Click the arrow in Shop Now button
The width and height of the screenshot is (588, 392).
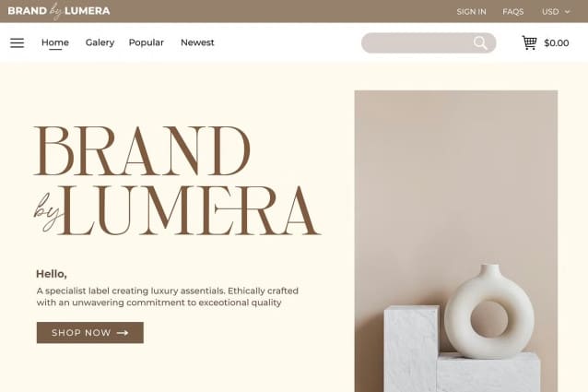point(123,333)
